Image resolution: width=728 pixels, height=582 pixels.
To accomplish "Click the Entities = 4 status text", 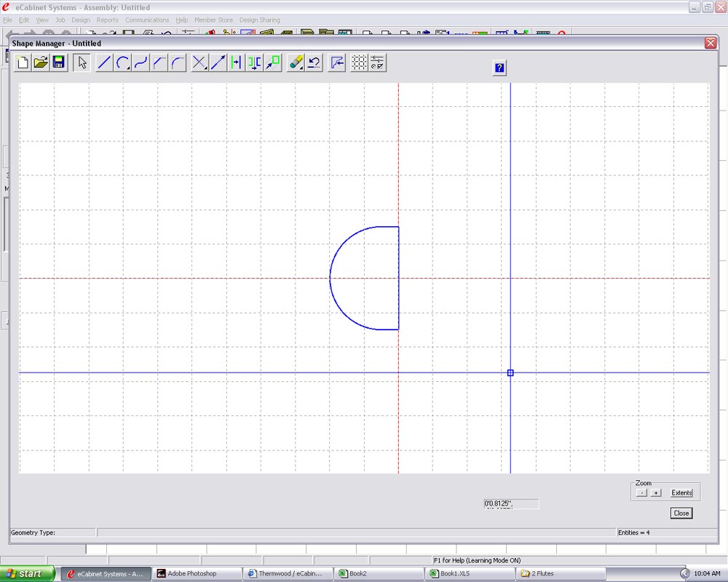I will (x=634, y=533).
